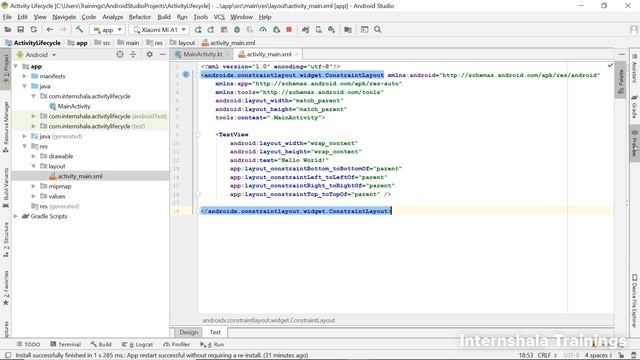This screenshot has height=360, width=640.
Task: Click the gutter class icon on line 2
Action: coord(186,75)
